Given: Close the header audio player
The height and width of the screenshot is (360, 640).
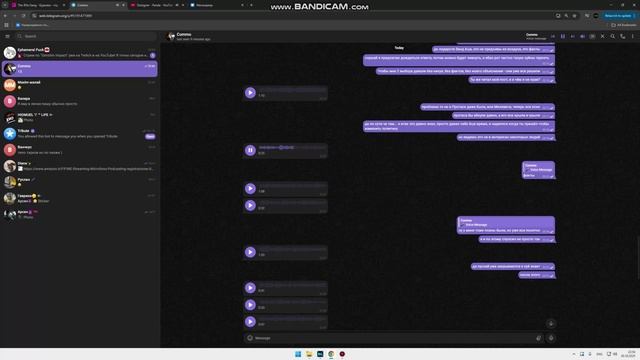Looking at the screenshot, I should click(x=602, y=36).
